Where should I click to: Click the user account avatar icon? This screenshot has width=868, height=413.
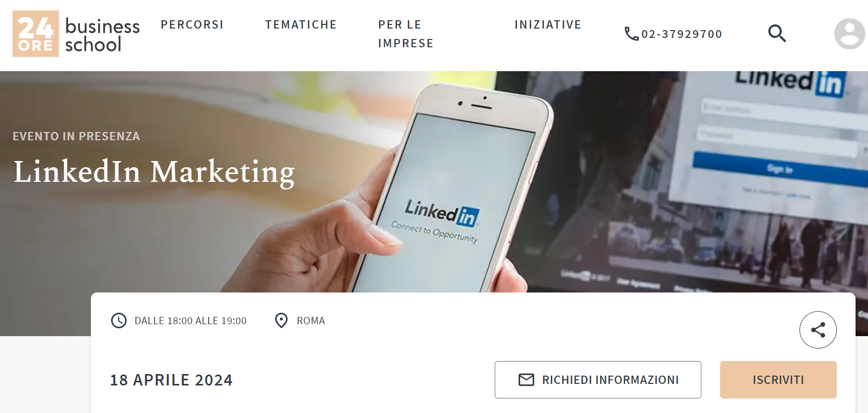click(849, 34)
